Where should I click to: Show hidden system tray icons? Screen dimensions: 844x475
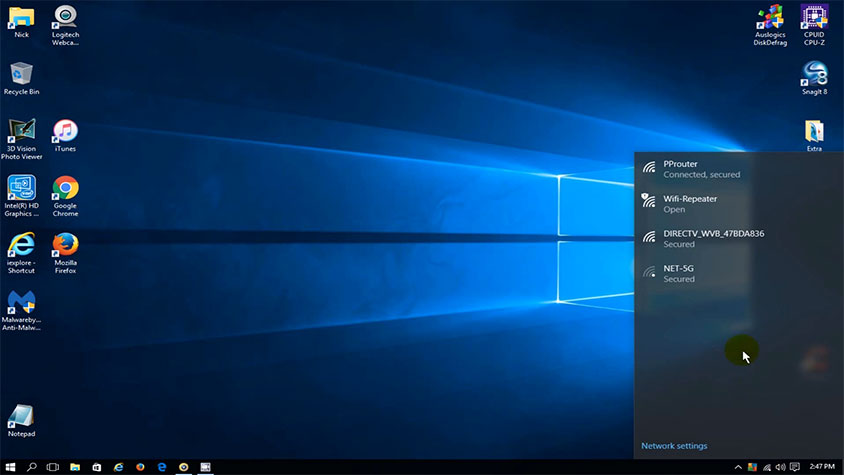738,467
